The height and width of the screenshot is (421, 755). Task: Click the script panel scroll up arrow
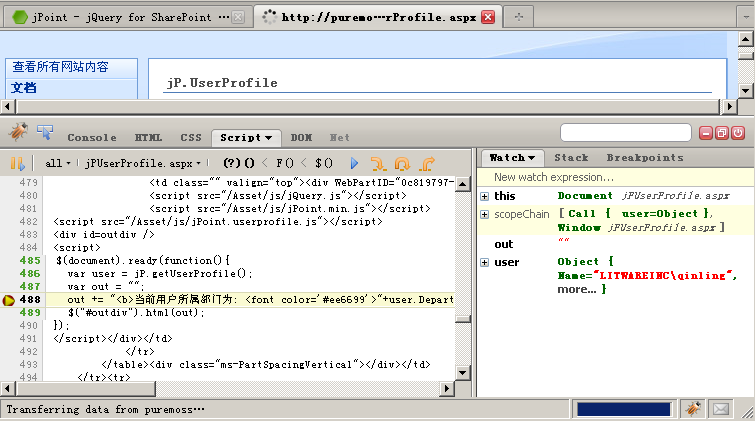click(x=462, y=184)
